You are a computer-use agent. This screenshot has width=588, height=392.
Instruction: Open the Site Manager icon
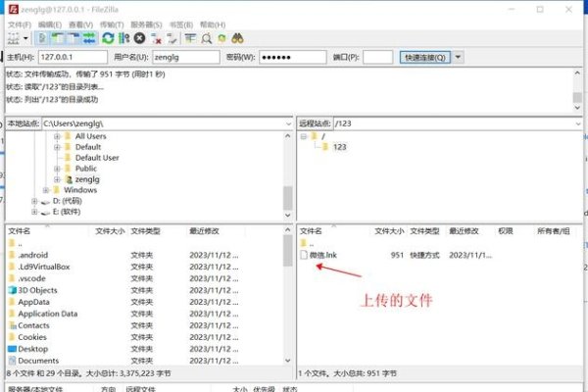click(x=13, y=38)
